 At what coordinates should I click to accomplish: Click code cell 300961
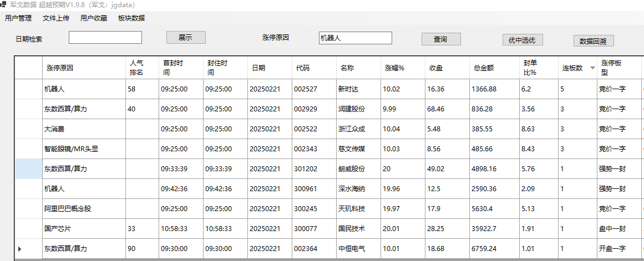[x=314, y=189]
